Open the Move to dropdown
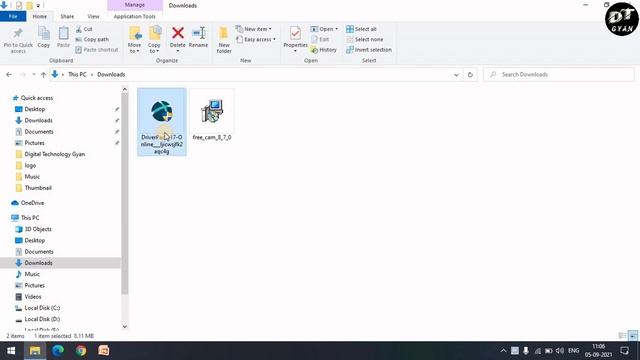Image resolution: width=640 pixels, height=360 pixels. tap(134, 40)
